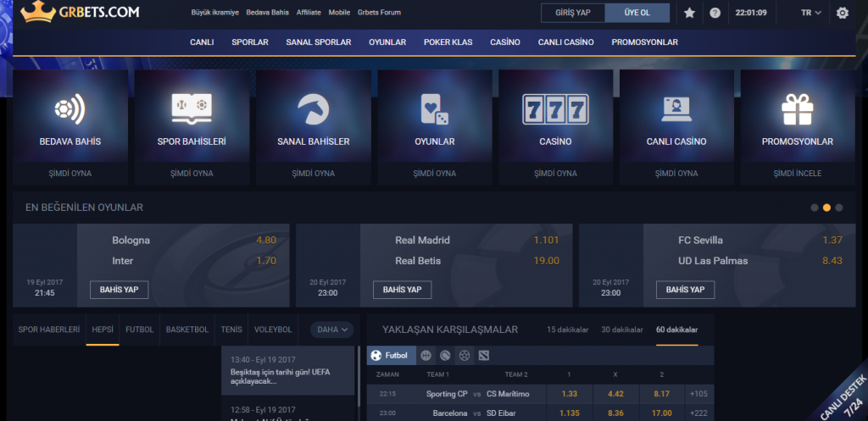Open the Bedava Bahis top link
The width and height of the screenshot is (868, 421).
267,12
